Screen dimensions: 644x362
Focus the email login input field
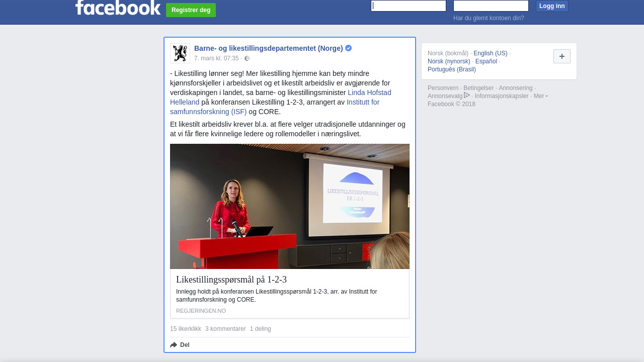(x=409, y=6)
